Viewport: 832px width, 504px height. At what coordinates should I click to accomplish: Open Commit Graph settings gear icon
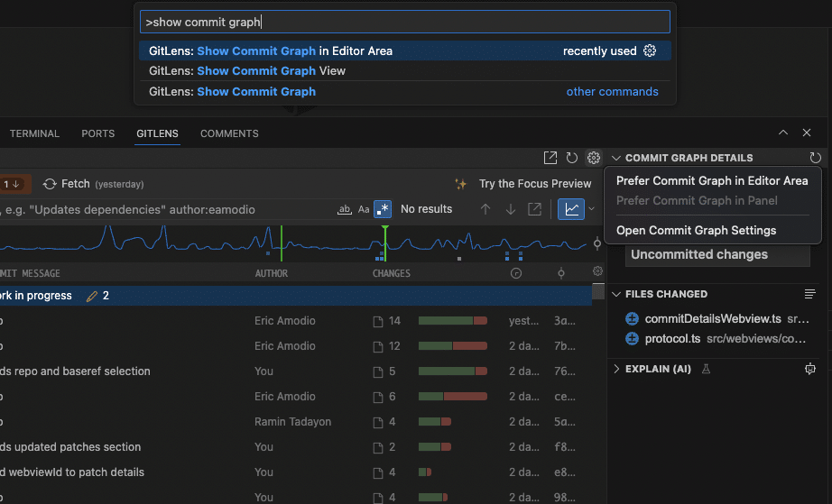pyautogui.click(x=593, y=158)
